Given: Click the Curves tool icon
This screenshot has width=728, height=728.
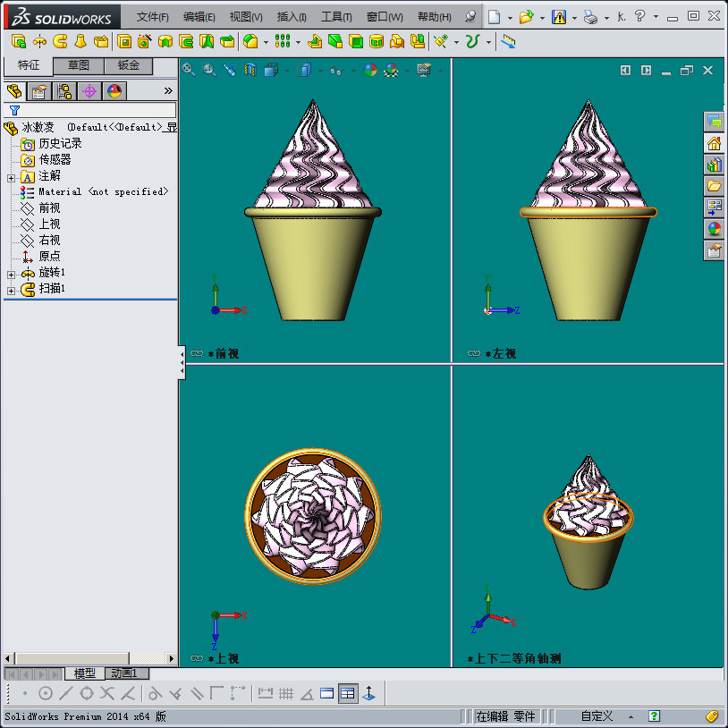Looking at the screenshot, I should [x=472, y=42].
